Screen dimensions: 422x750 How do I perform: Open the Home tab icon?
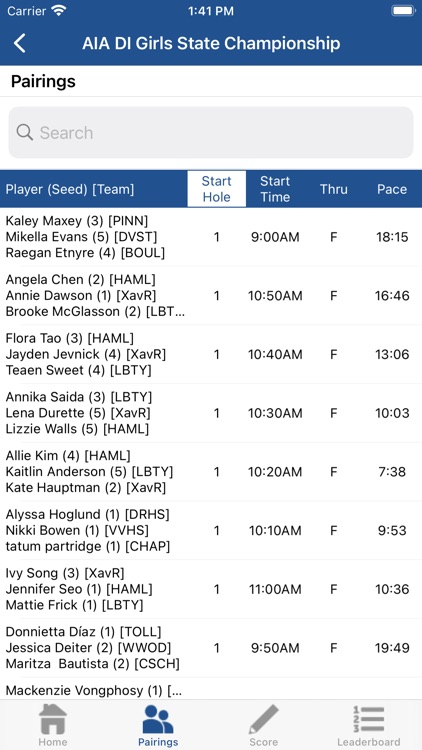[53, 719]
